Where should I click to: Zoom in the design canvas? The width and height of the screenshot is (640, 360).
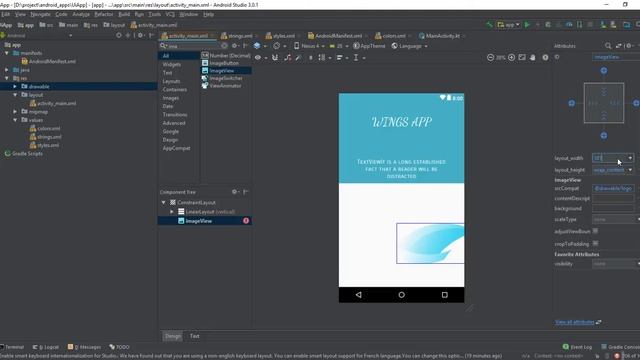click(x=511, y=58)
